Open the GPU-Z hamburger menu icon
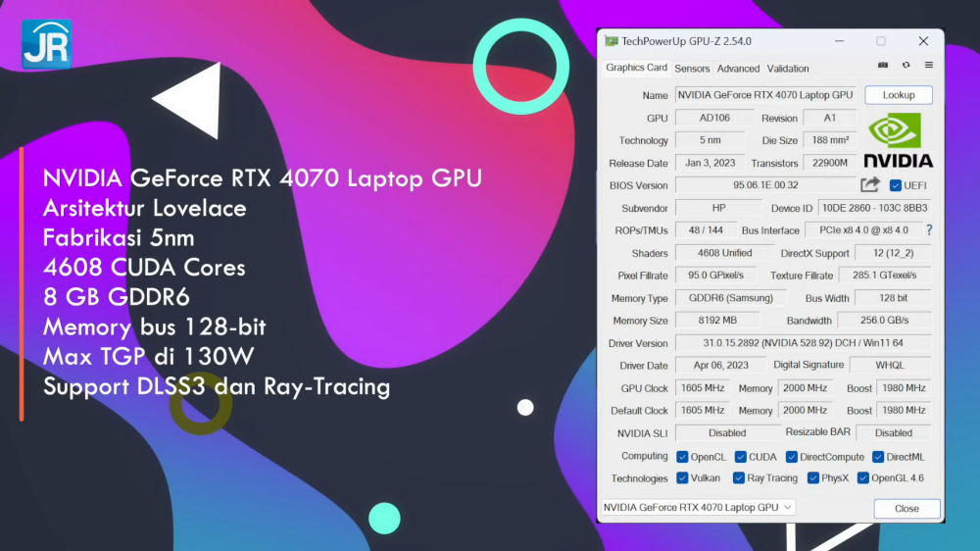Screen dimensions: 980x551 click(x=929, y=65)
